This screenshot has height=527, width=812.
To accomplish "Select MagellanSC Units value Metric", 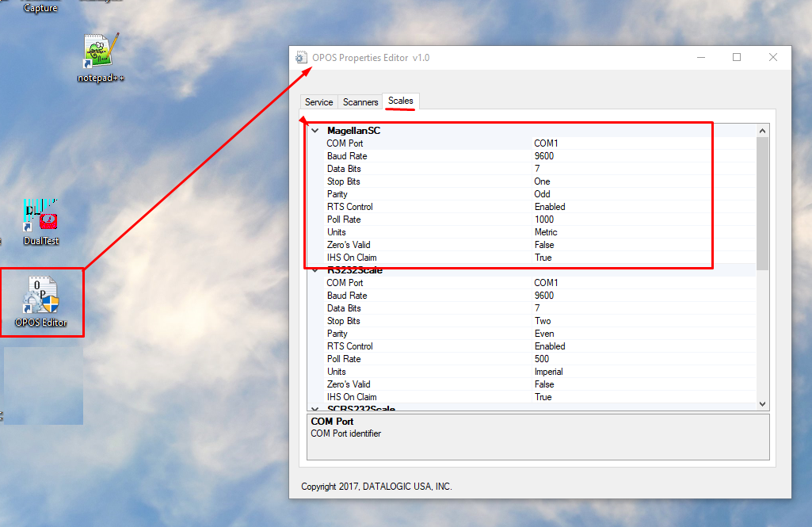I will pyautogui.click(x=546, y=232).
